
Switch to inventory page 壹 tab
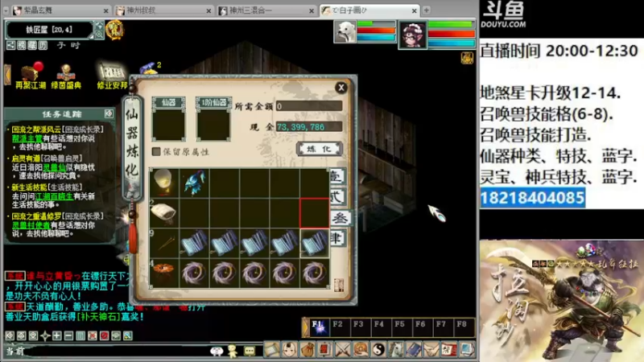[x=337, y=176]
